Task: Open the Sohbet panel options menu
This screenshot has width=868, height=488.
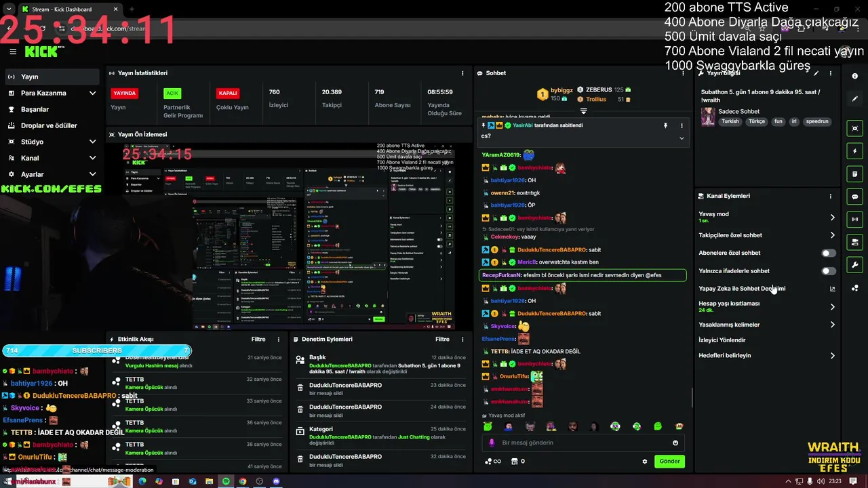Action: click(x=682, y=73)
